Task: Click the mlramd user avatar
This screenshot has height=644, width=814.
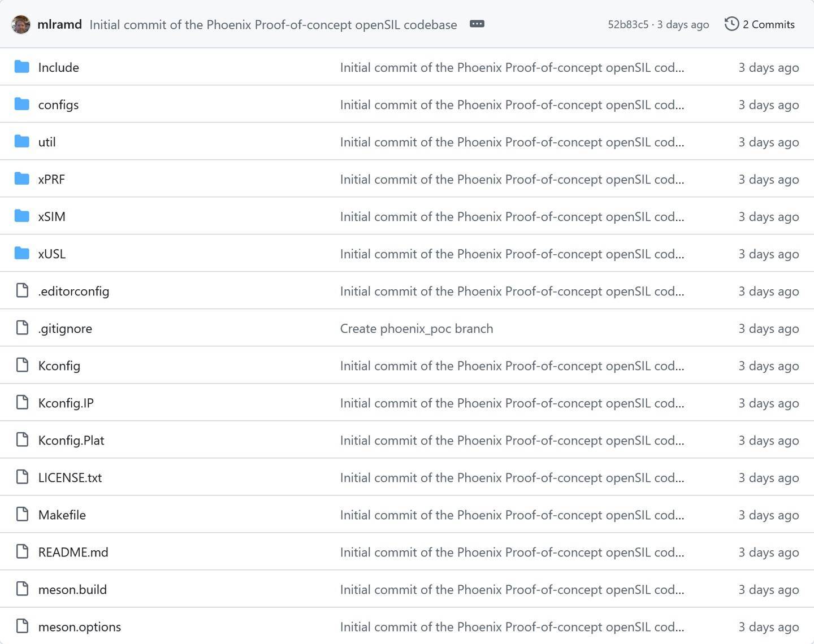Action: click(x=21, y=24)
